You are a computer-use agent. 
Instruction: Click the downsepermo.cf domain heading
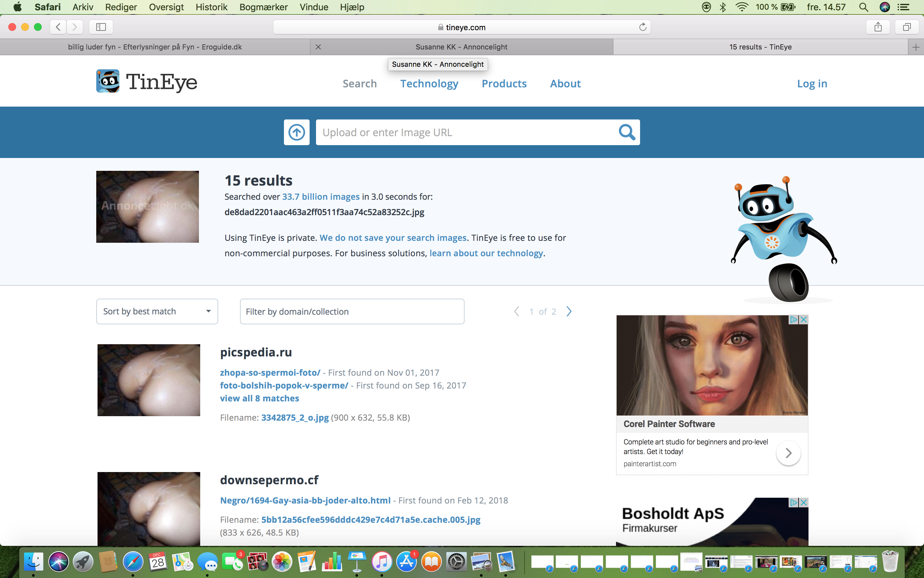click(269, 480)
